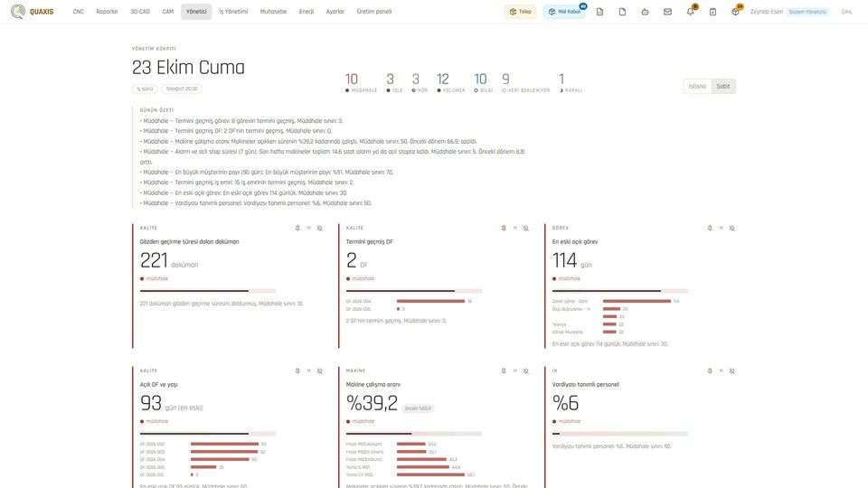This screenshot has width=868, height=488.
Task: Click the progress bar under %6 value
Action: [x=619, y=433]
